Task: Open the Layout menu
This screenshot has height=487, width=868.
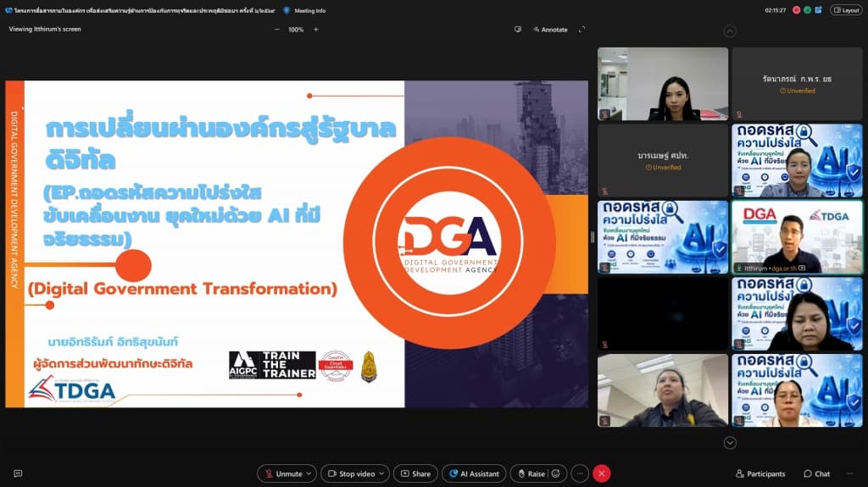Action: coord(847,10)
